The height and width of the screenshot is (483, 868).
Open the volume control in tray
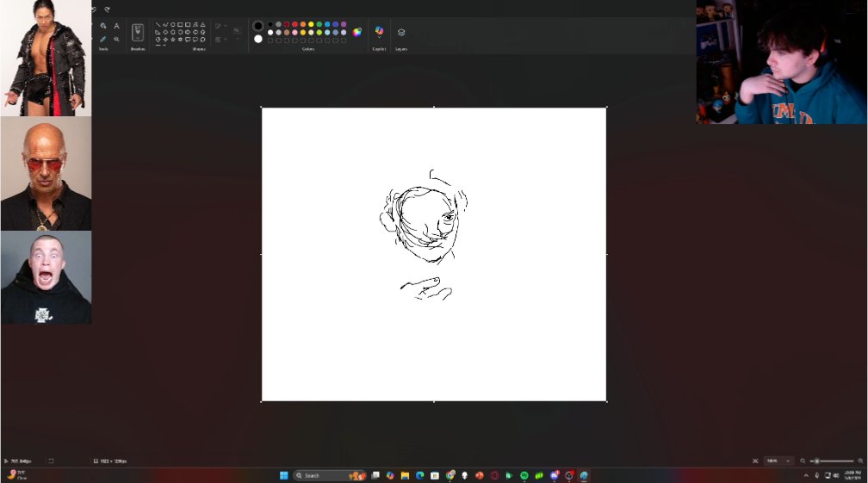836,475
